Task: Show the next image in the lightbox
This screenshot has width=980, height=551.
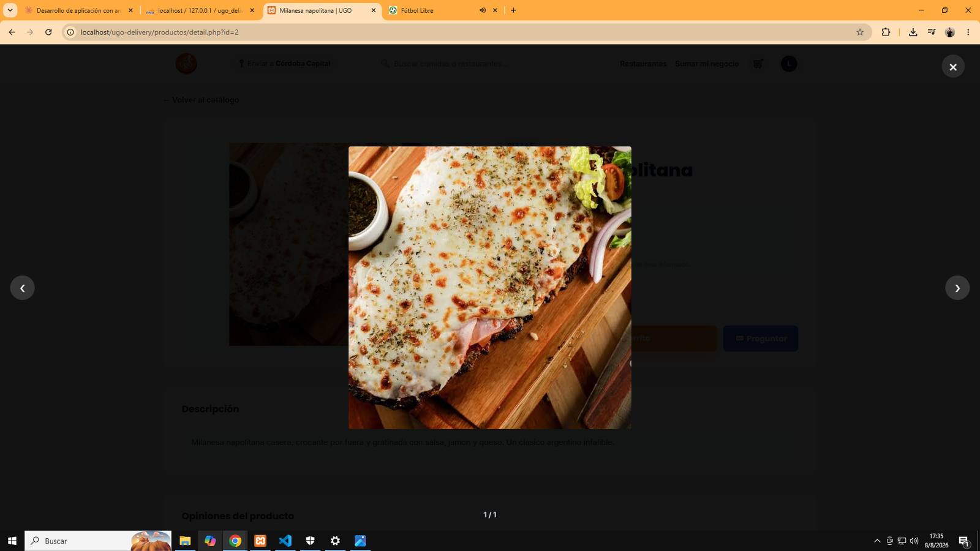Action: pos(957,288)
